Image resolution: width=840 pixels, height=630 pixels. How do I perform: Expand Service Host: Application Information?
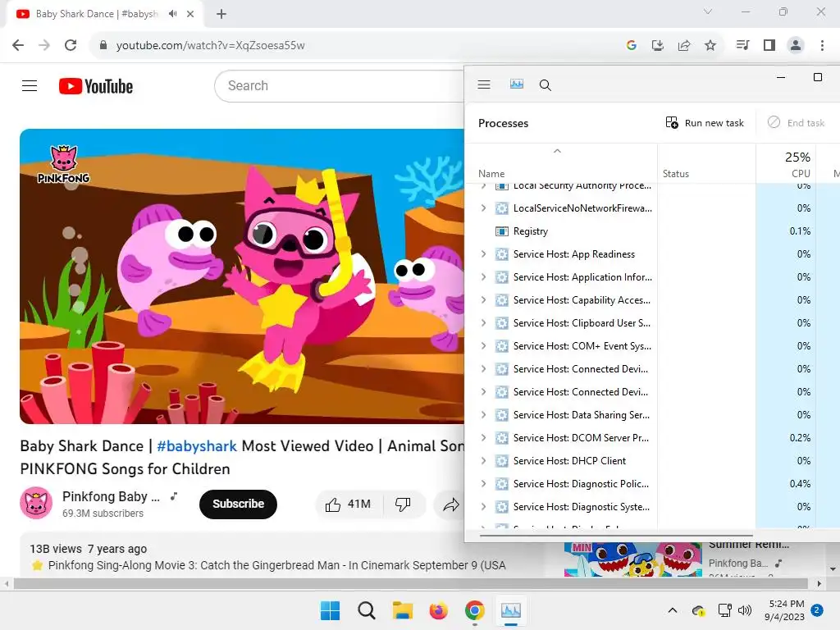click(x=484, y=277)
